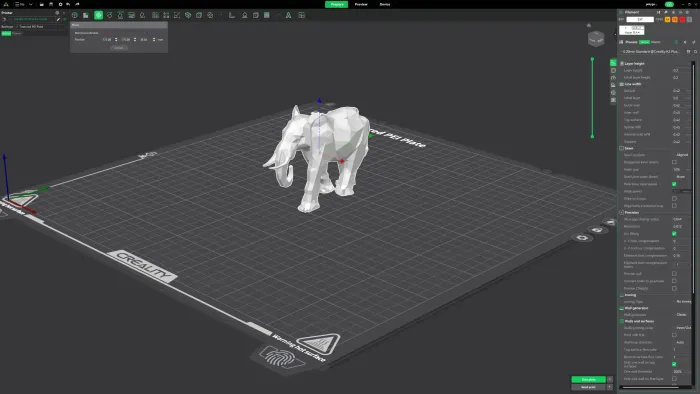Image resolution: width=700 pixels, height=394 pixels.
Task: Open Seam position dropdown showing Aligned
Action: pos(682,155)
